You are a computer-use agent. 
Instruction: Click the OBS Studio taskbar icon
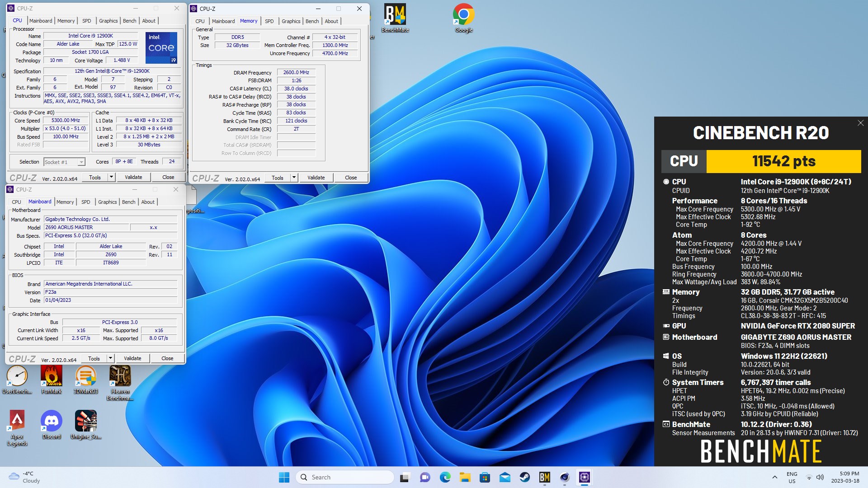point(564,477)
